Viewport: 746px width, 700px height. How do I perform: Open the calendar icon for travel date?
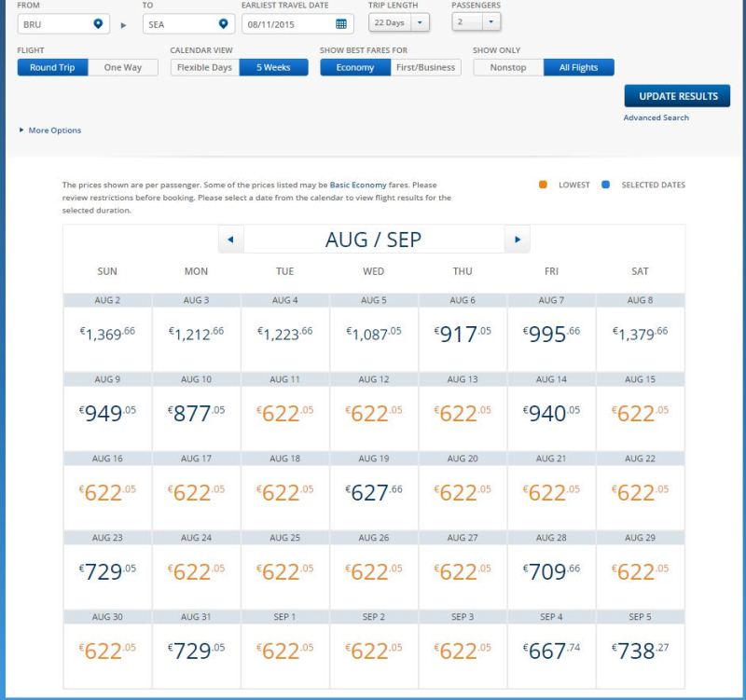[340, 23]
